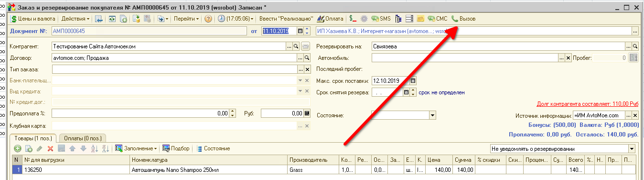Click the red dollar sign icon
This screenshot has width=644, height=180.
point(353,19)
